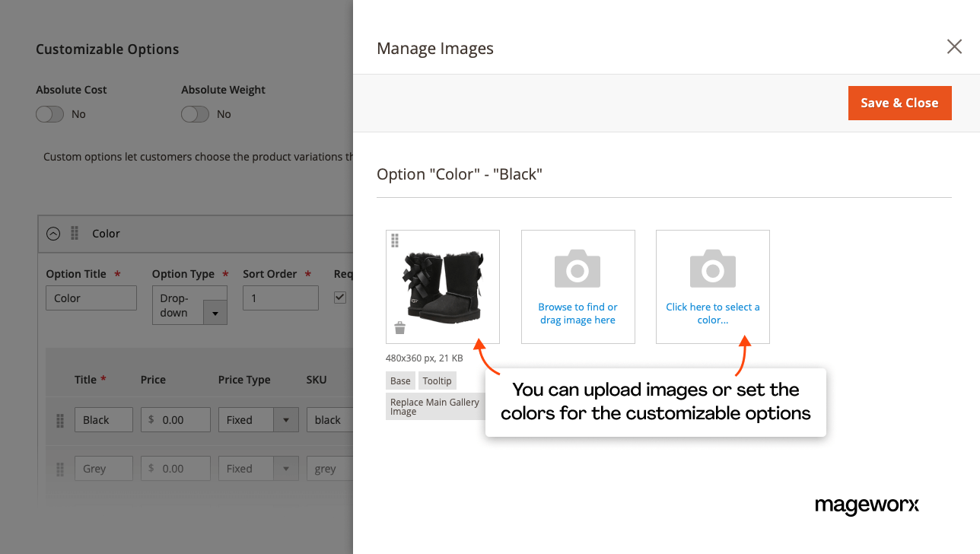The width and height of the screenshot is (980, 554).
Task: Click the drag handle on boot image
Action: point(395,240)
